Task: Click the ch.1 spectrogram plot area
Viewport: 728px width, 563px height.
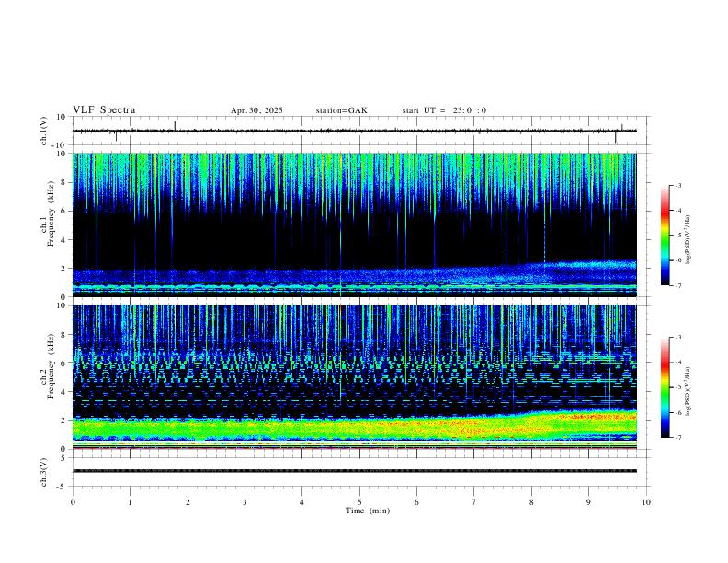Action: [355, 224]
